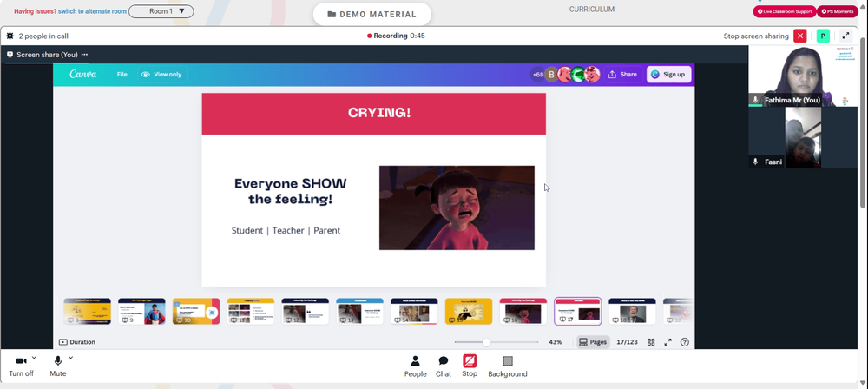Open call settings gear icon

tap(10, 36)
